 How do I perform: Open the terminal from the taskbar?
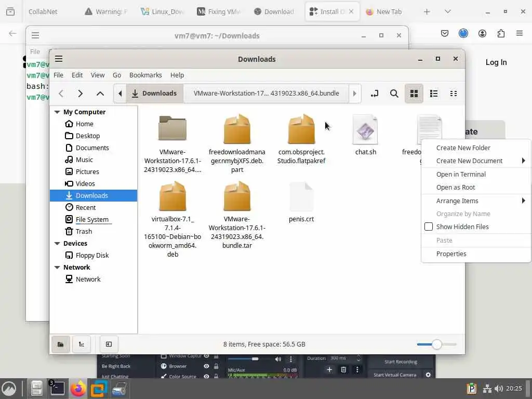[x=57, y=389]
